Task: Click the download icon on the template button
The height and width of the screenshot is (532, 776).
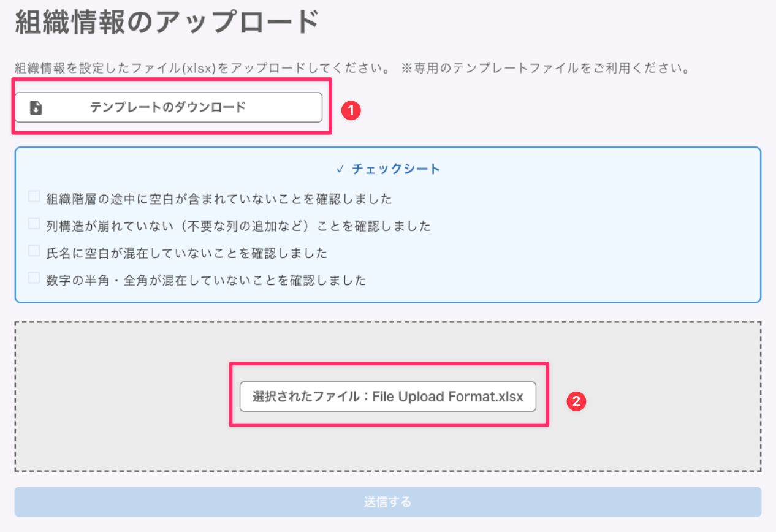Action: [36, 108]
